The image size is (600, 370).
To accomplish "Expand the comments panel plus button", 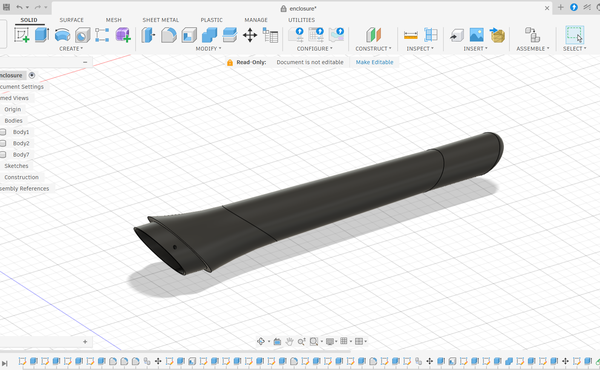I will (85, 342).
